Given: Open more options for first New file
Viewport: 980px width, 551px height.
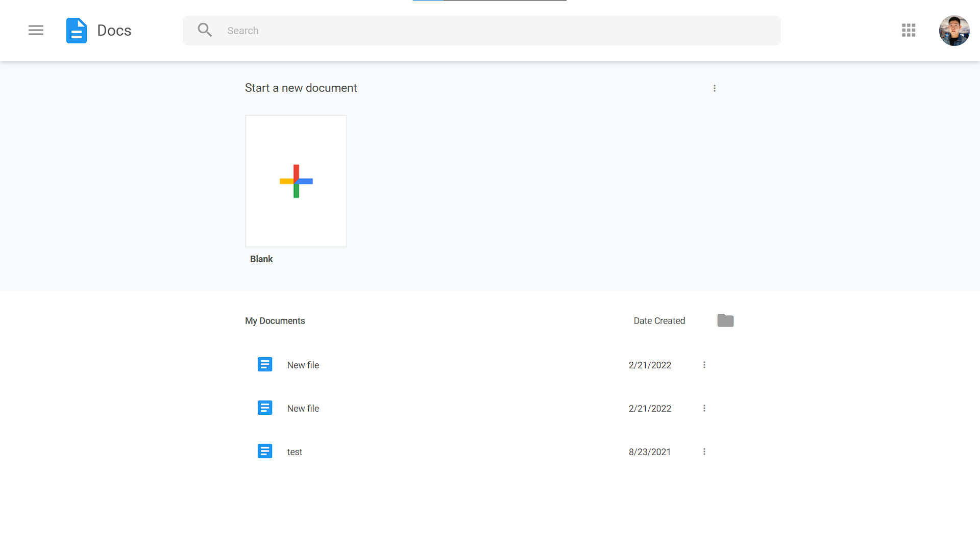Looking at the screenshot, I should point(704,365).
